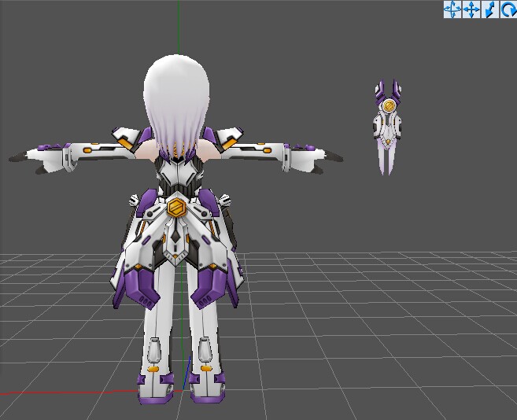Select the small floating drone model in viewport
This screenshot has width=517, height=420.
(x=387, y=127)
